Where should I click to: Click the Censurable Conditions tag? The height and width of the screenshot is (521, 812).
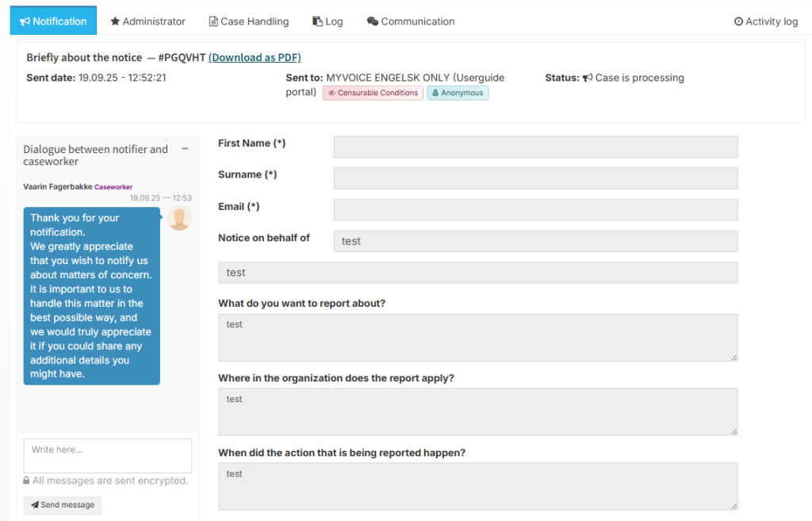click(x=373, y=93)
